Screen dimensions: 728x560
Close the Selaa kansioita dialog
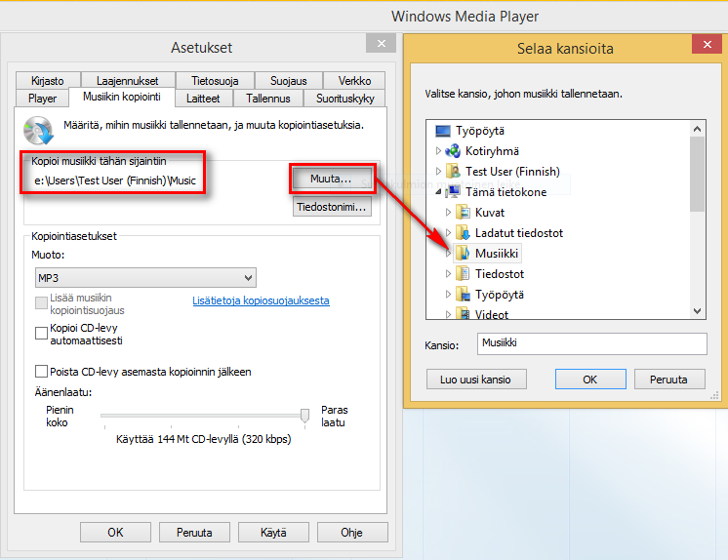point(708,44)
